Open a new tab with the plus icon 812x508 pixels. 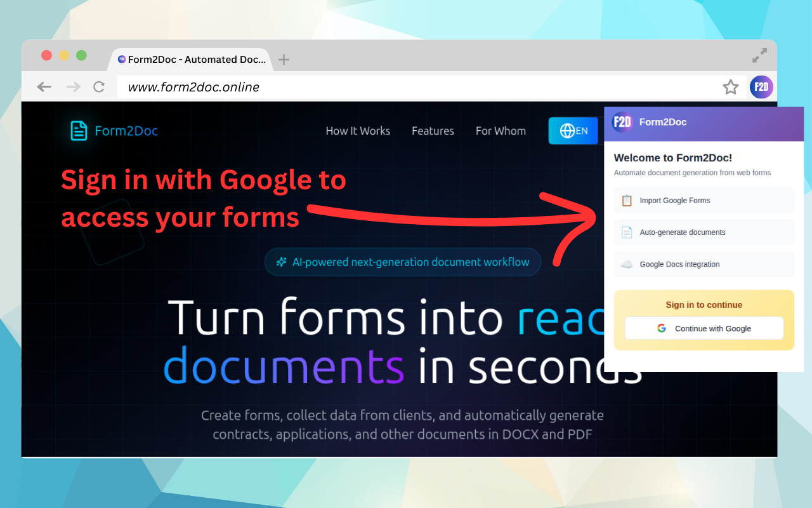tap(284, 60)
